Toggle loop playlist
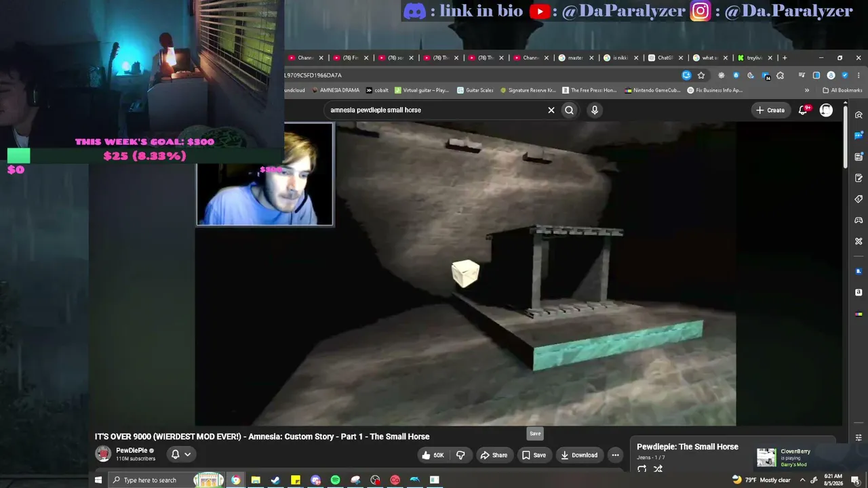Image resolution: width=868 pixels, height=488 pixels. coord(642,469)
